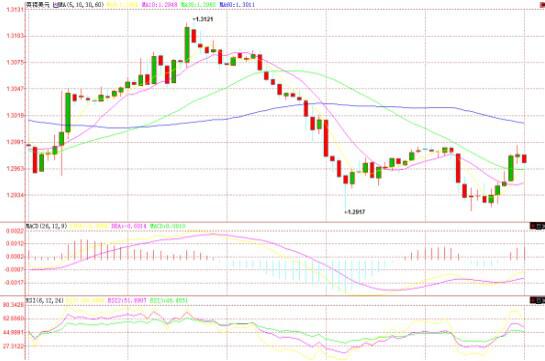Screen dimensions: 545x361
Task: Click the MA10 value label in purple
Action: click(x=160, y=5)
